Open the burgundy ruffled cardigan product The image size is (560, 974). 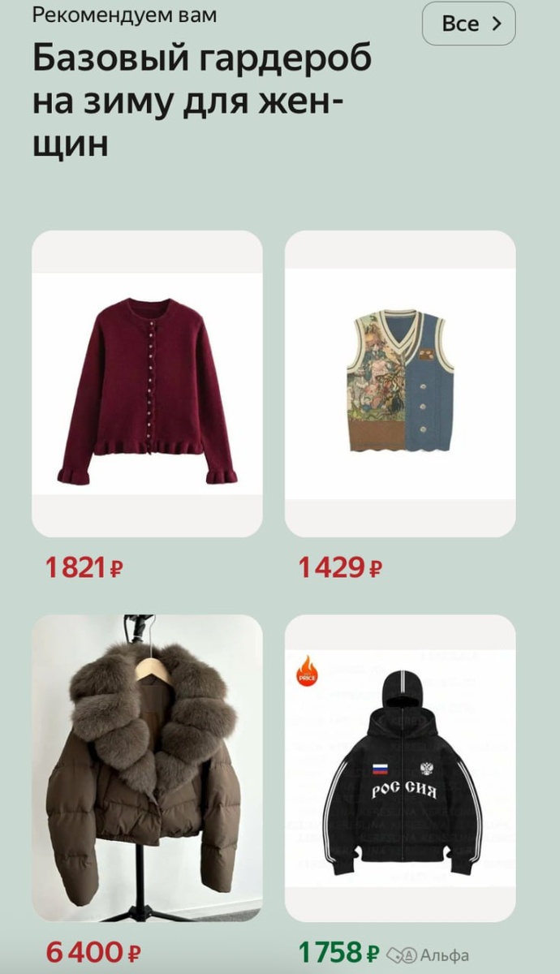point(147,383)
